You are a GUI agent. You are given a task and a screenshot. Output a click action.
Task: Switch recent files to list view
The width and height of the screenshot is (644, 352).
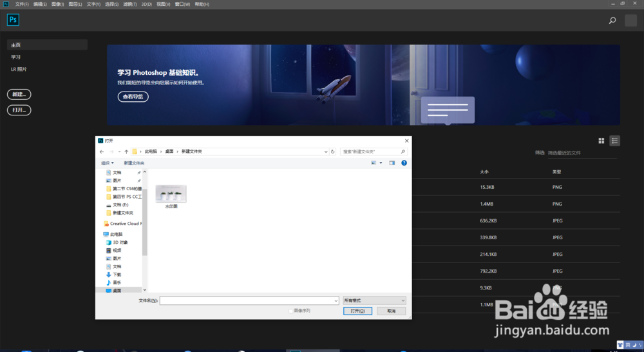pyautogui.click(x=615, y=141)
